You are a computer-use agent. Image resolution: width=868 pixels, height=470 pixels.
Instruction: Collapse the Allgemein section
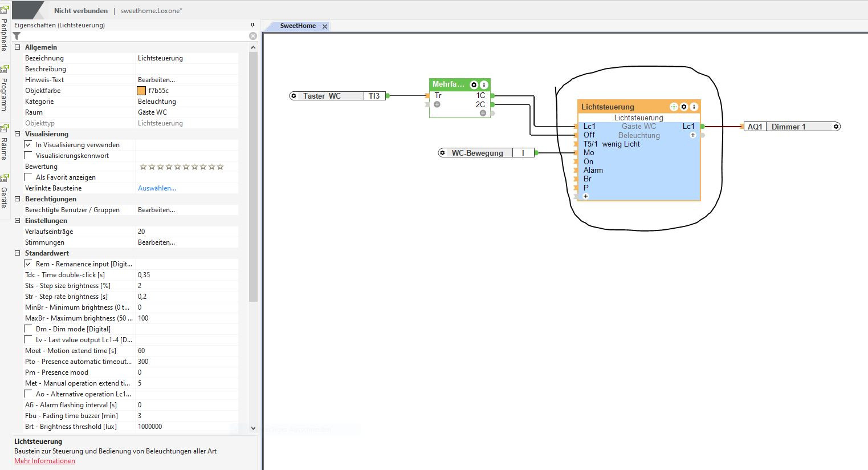click(x=17, y=47)
